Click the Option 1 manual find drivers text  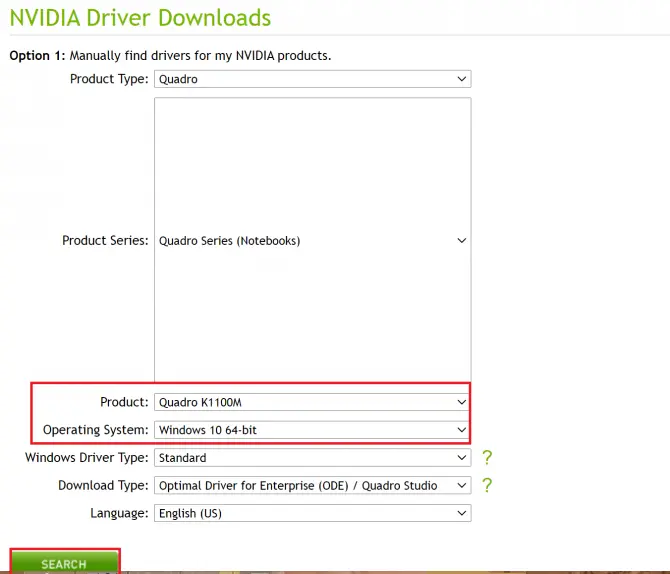tap(170, 56)
